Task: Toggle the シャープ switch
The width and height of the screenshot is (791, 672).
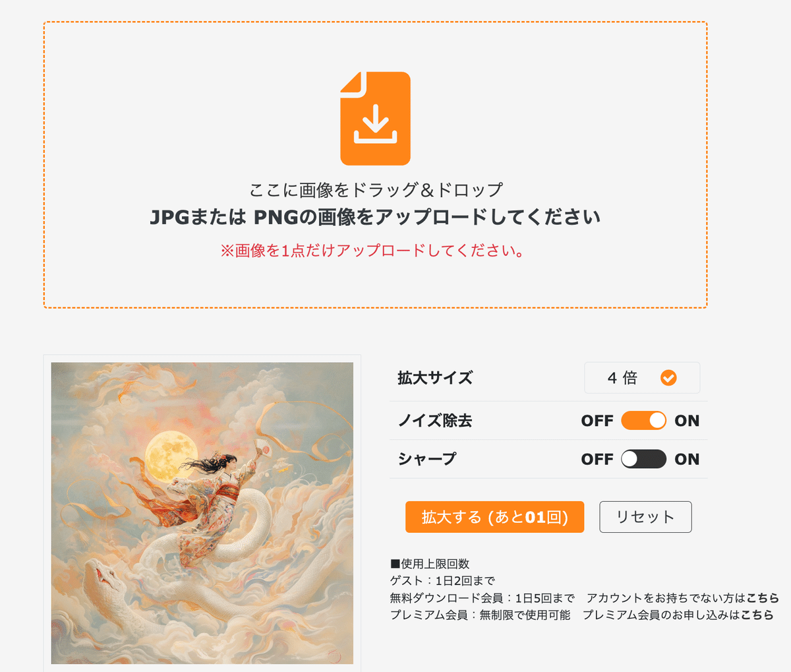Action: (x=643, y=459)
